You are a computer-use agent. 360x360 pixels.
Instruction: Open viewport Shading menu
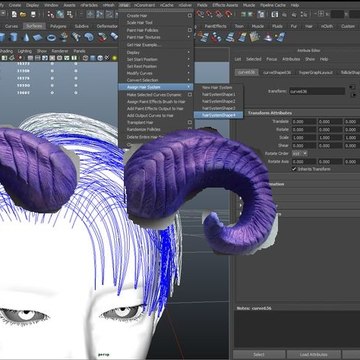pos(5,51)
